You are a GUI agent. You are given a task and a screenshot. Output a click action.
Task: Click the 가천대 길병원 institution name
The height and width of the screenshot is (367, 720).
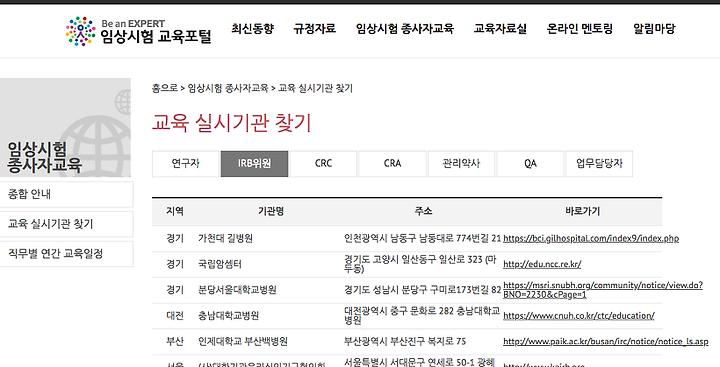tap(225, 238)
